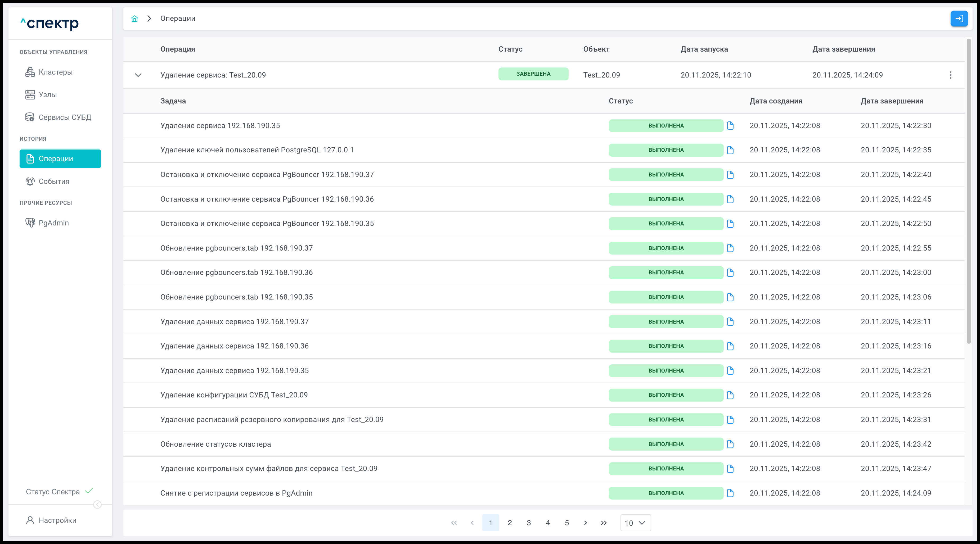Click the vertical scrollbar on the right
Viewport: 980px width, 544px height.
[x=969, y=190]
